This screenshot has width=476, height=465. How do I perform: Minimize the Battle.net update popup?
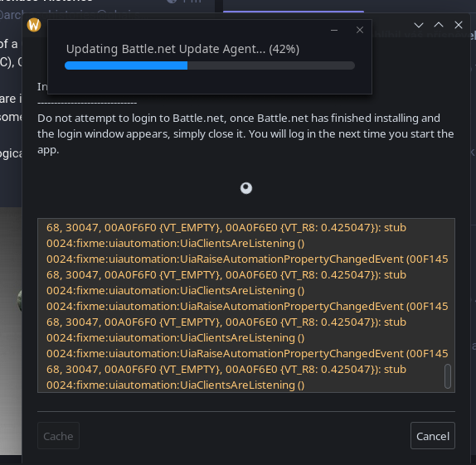pos(334,30)
